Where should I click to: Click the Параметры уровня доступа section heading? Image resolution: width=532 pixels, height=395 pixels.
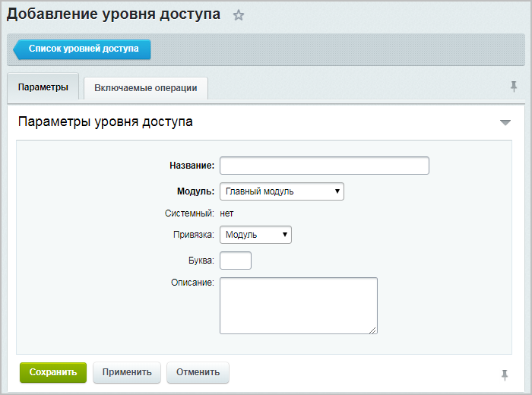point(105,122)
